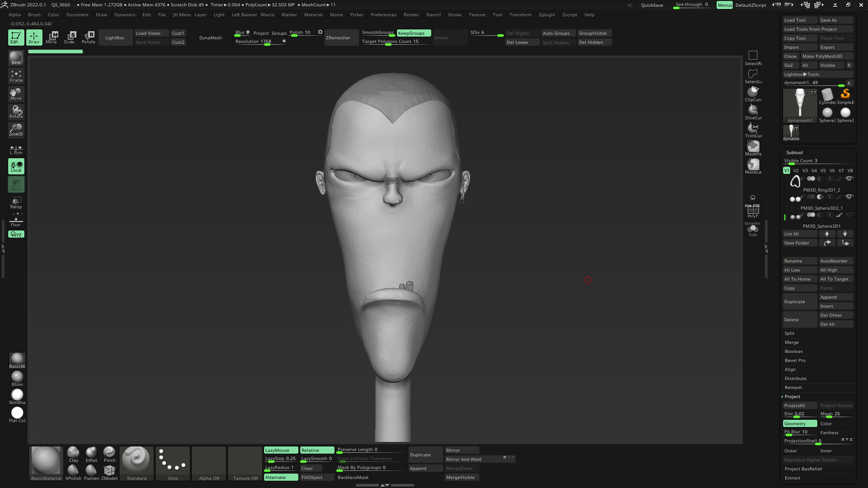Select the SliceCurve brush icon on the right
This screenshot has height=488, width=868.
click(753, 111)
